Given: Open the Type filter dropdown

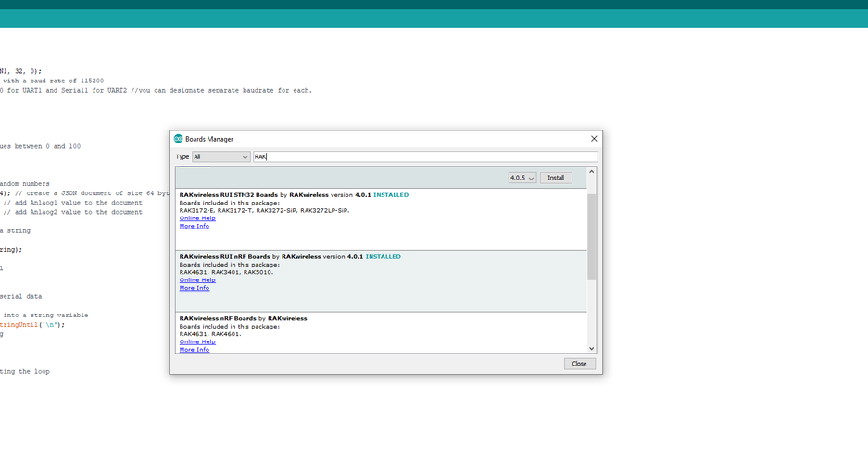Looking at the screenshot, I should [220, 157].
